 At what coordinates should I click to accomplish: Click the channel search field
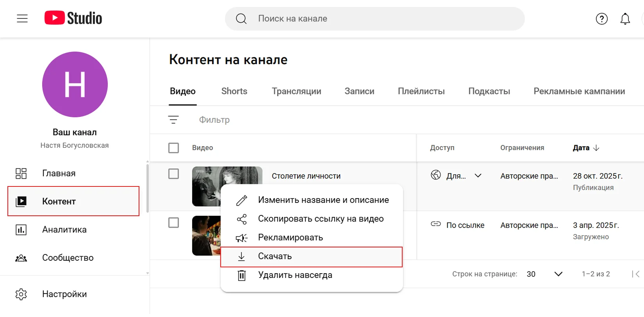click(x=374, y=19)
